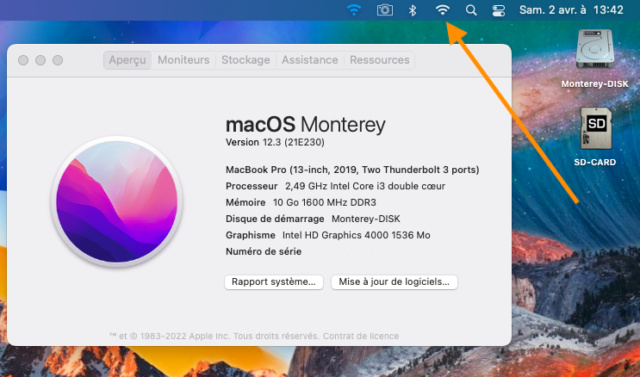Click the Version 12.3 (21E230) text
640x377 pixels.
pyautogui.click(x=275, y=142)
